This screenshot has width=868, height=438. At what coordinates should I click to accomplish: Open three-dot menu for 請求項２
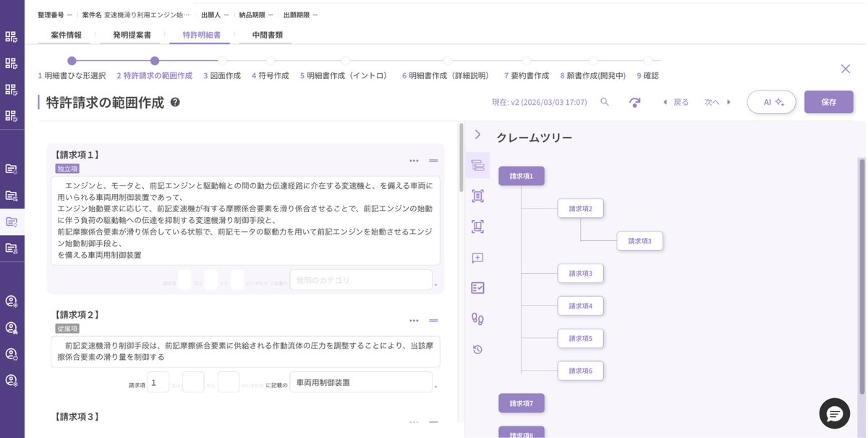(414, 321)
